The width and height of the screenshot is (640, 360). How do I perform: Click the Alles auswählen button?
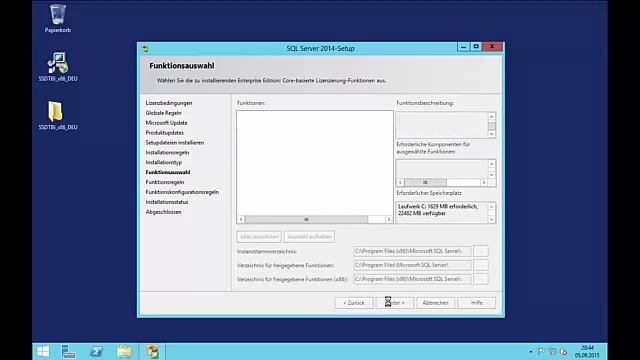pyautogui.click(x=259, y=237)
